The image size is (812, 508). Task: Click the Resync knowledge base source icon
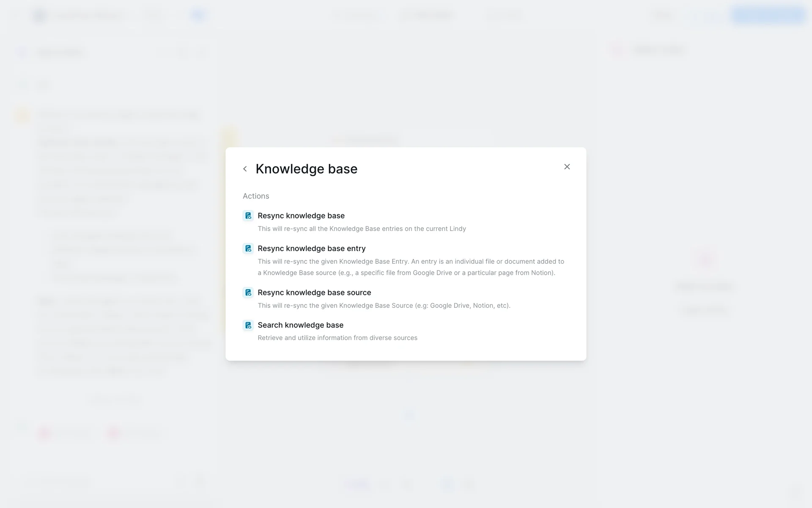[248, 293]
